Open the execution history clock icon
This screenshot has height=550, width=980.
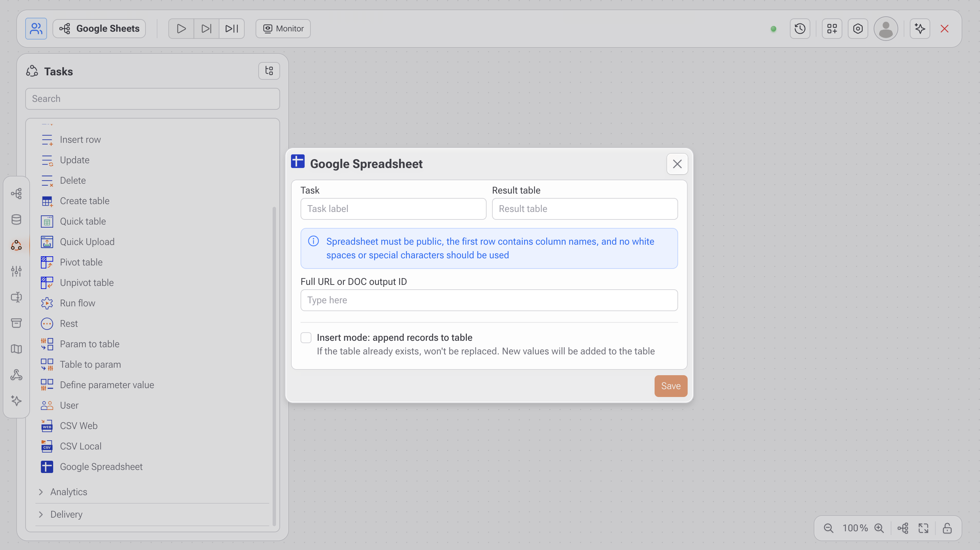tap(800, 29)
